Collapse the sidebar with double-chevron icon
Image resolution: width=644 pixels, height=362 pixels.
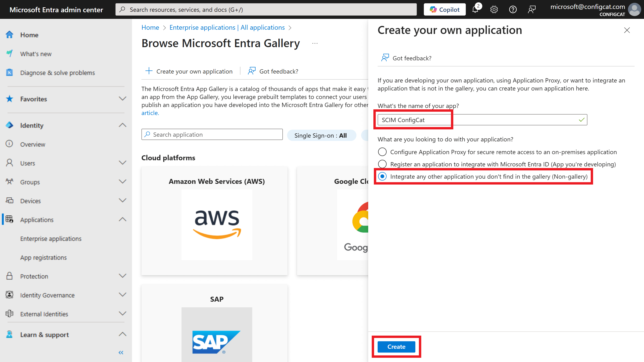click(x=121, y=353)
